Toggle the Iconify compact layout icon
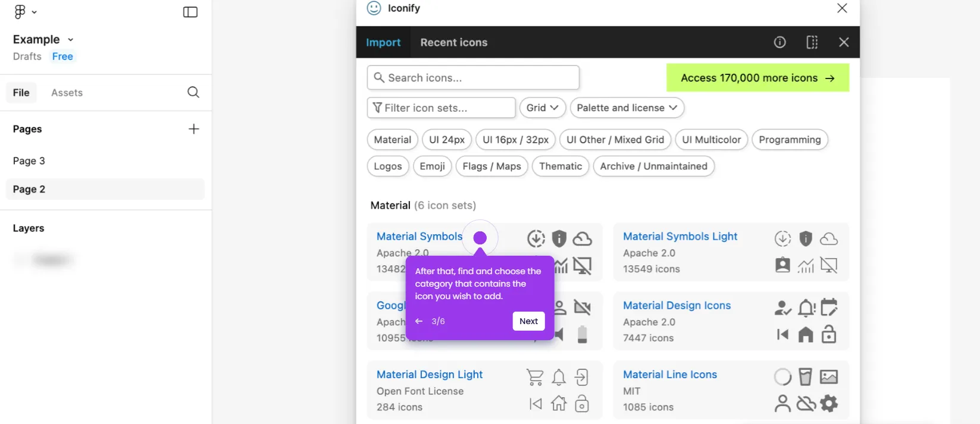980x424 pixels. coord(812,42)
